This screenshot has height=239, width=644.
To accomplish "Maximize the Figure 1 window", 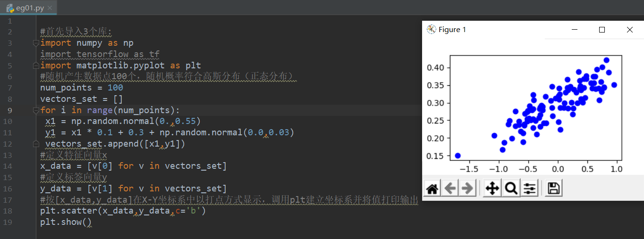I will (602, 30).
